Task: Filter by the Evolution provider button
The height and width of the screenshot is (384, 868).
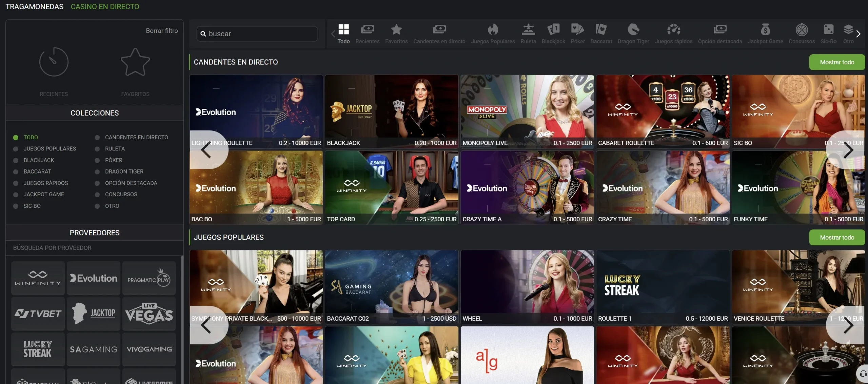Action: click(94, 278)
